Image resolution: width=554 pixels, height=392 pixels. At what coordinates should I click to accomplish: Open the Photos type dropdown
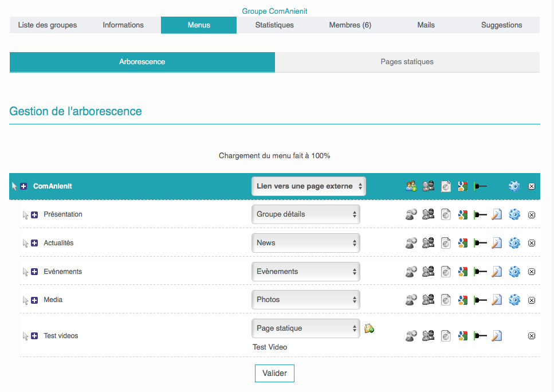(x=305, y=300)
